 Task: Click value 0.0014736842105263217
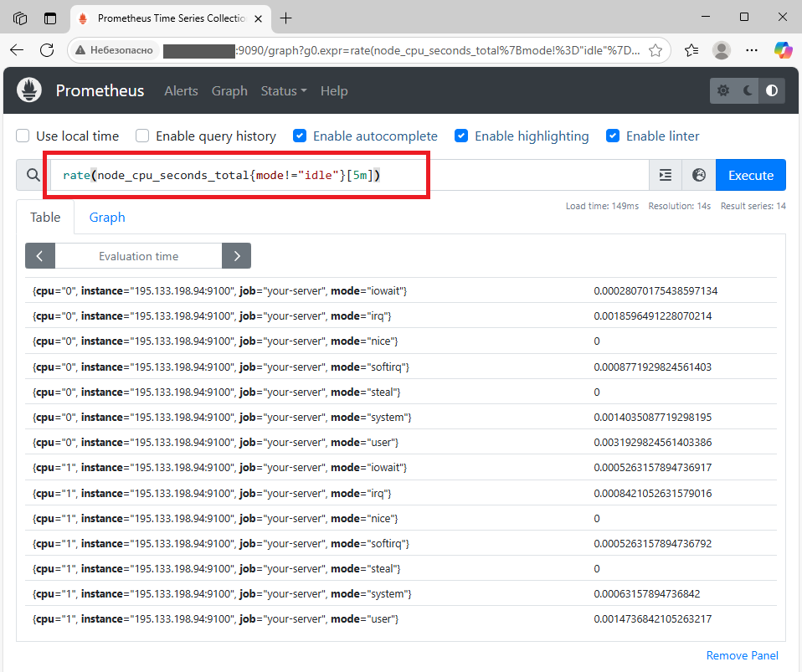click(653, 618)
